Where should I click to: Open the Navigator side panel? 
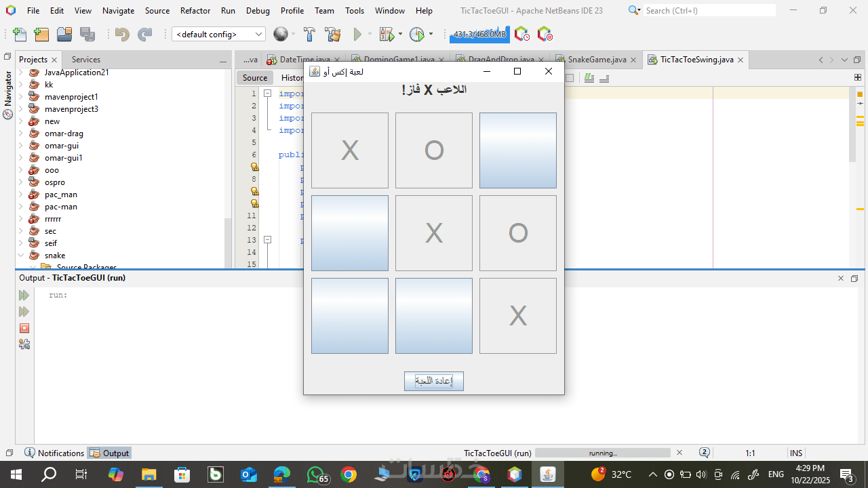[8, 95]
